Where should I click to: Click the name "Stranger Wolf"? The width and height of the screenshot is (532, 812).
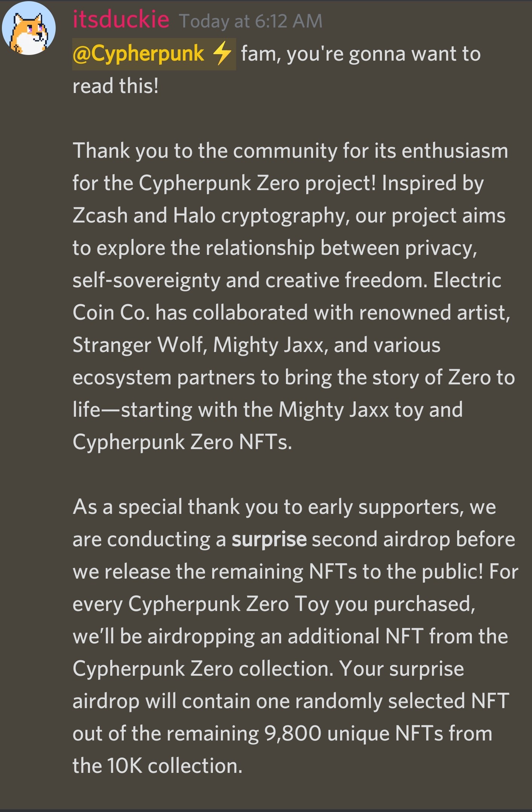138,345
